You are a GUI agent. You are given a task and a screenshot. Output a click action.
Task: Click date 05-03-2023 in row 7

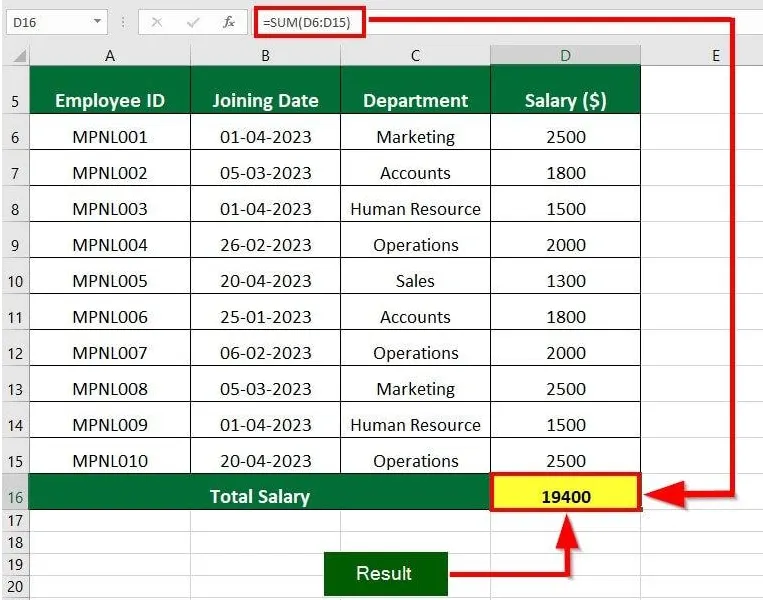coord(265,168)
